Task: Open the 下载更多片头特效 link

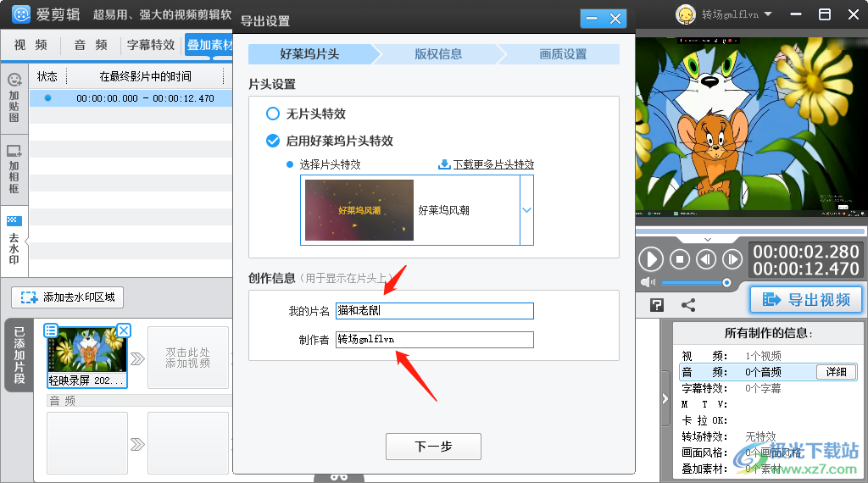Action: [x=494, y=164]
